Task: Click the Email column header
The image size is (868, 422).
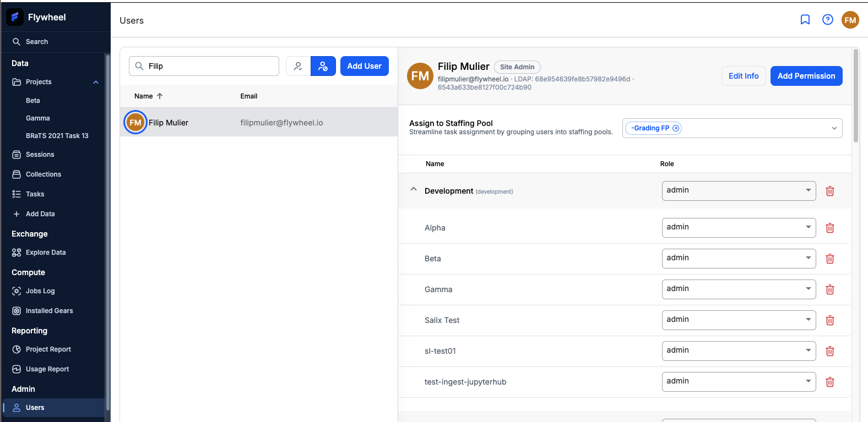Action: (x=249, y=96)
